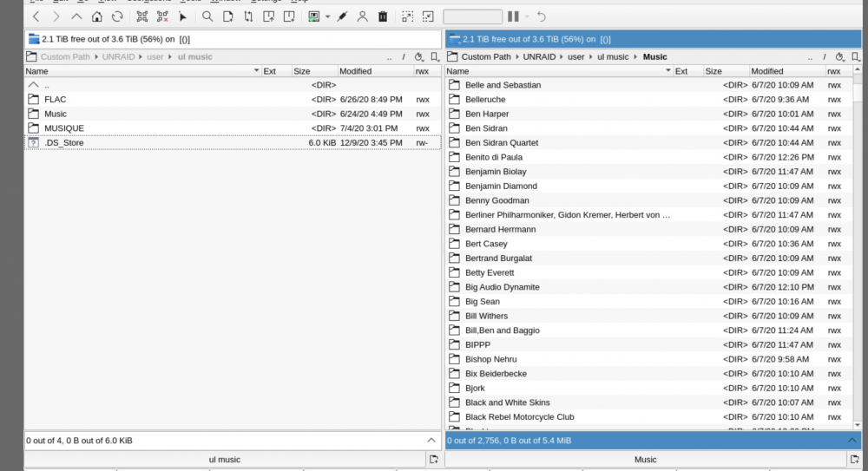
Task: Click 'user' in left panel breadcrumb path
Action: (x=155, y=57)
